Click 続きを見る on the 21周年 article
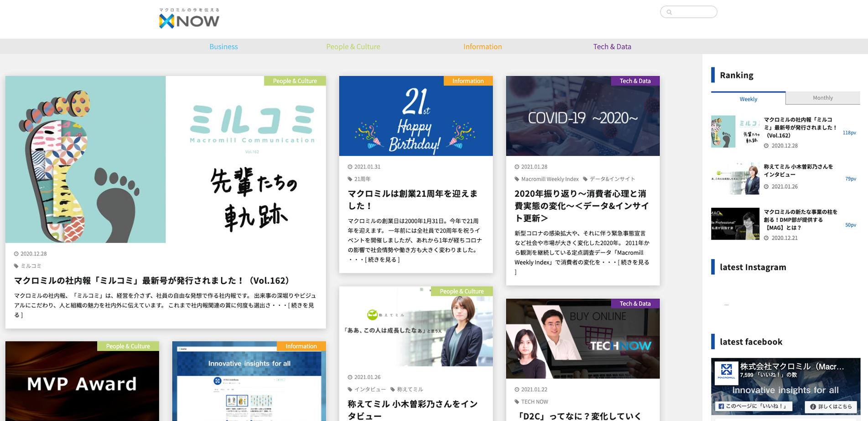The width and height of the screenshot is (868, 421). 382,260
